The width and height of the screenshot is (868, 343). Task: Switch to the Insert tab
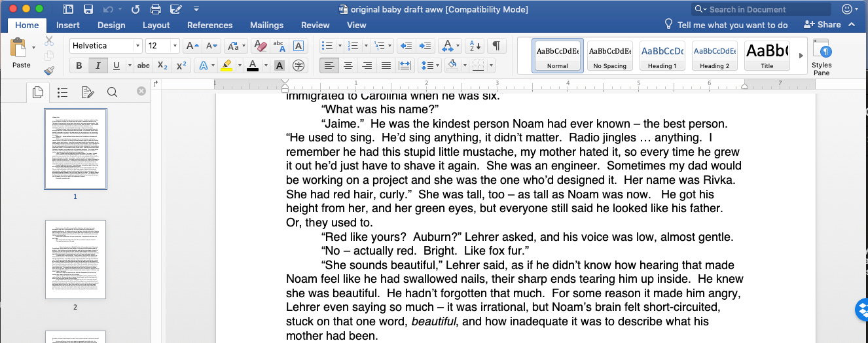pyautogui.click(x=68, y=25)
